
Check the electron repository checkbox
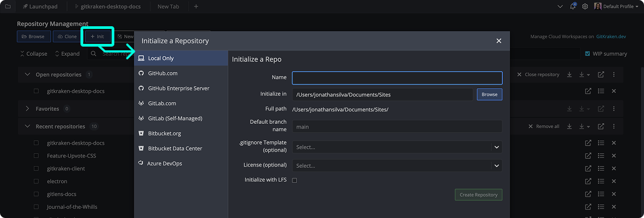[x=36, y=182]
